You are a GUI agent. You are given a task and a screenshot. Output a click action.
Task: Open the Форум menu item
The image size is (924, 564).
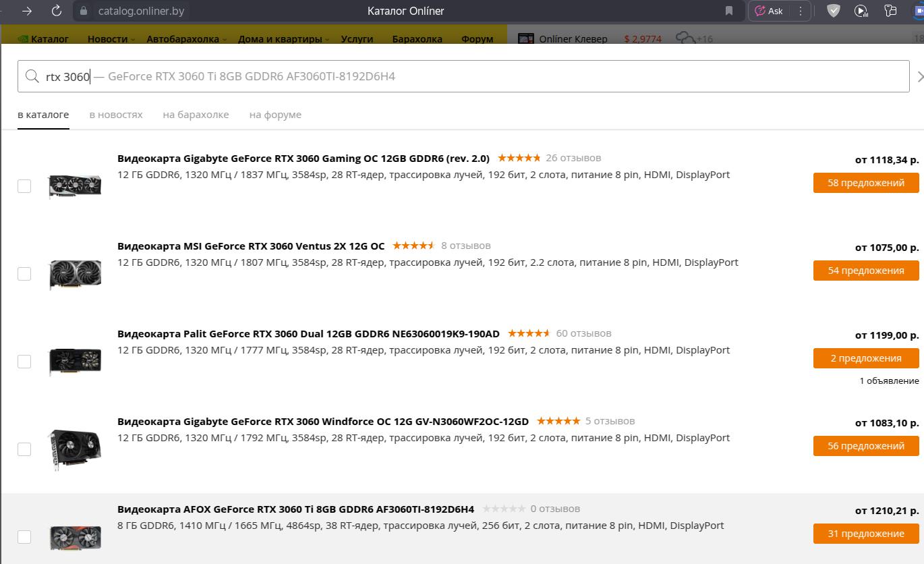(x=477, y=38)
